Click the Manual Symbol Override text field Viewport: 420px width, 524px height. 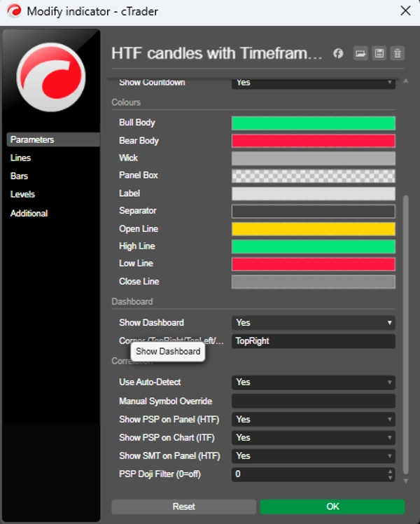pyautogui.click(x=313, y=401)
